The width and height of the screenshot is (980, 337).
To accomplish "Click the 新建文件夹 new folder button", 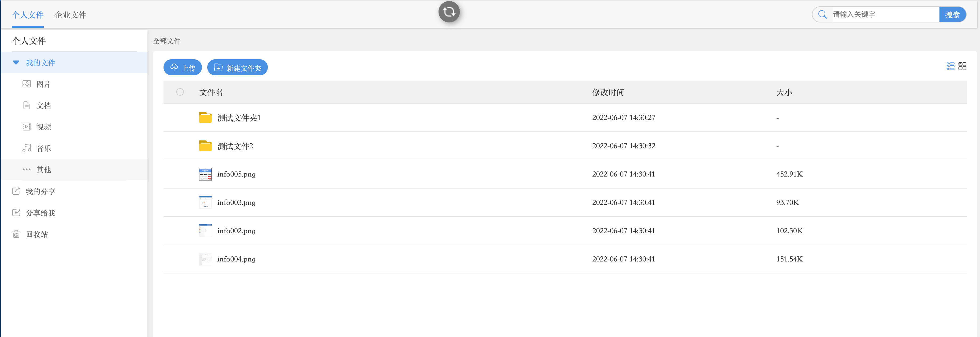I will [237, 68].
